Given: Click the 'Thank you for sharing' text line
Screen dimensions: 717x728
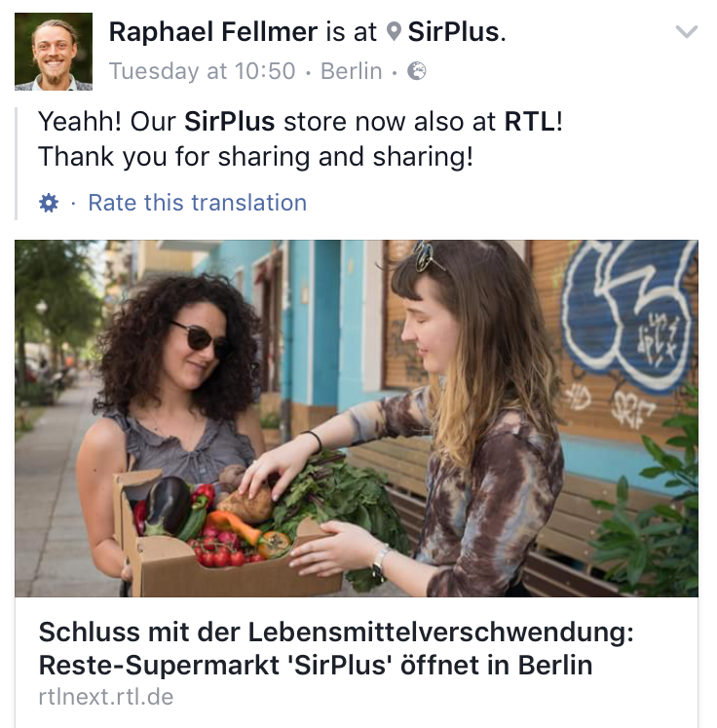Looking at the screenshot, I should pos(255,157).
